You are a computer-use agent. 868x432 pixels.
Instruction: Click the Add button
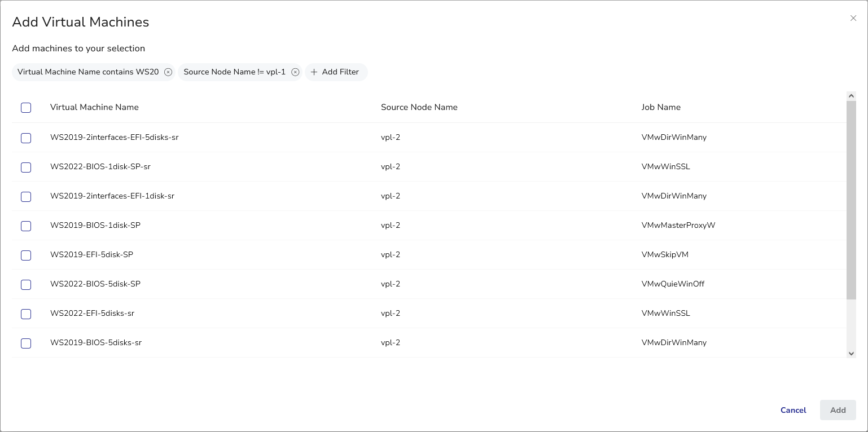[838, 410]
